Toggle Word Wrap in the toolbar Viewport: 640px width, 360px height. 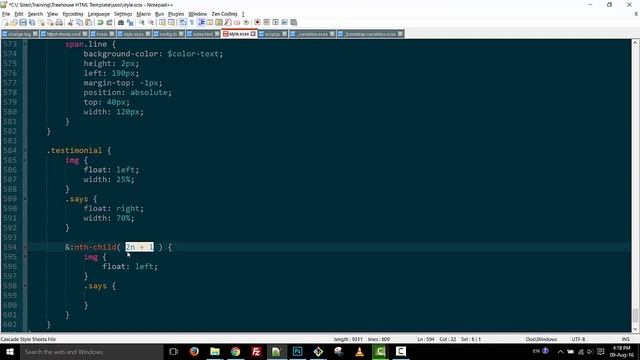(x=182, y=22)
